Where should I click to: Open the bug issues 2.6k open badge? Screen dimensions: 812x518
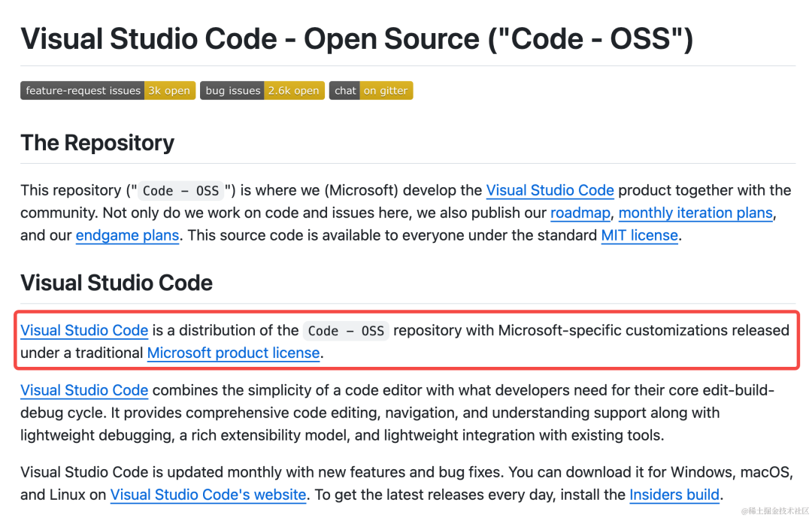tap(262, 91)
